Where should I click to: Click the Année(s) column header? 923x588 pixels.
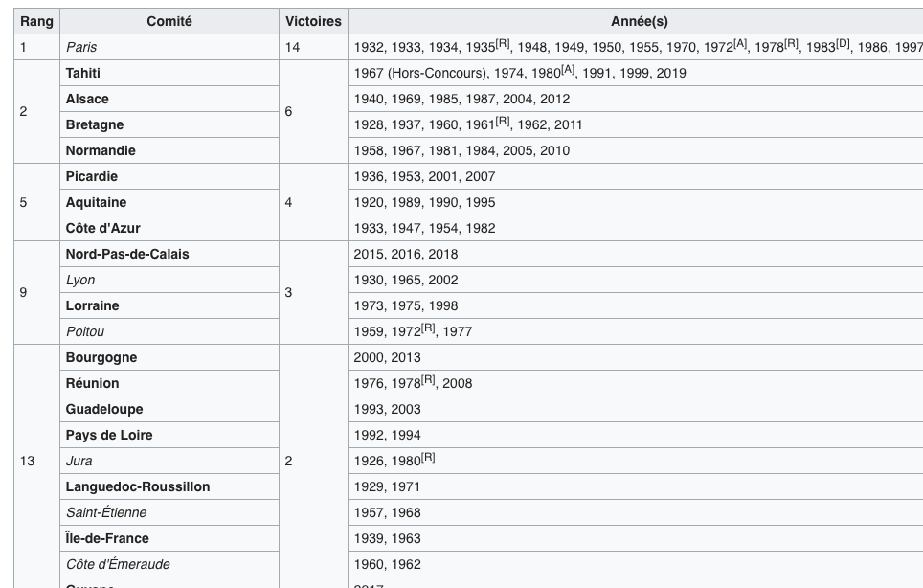coord(639,21)
